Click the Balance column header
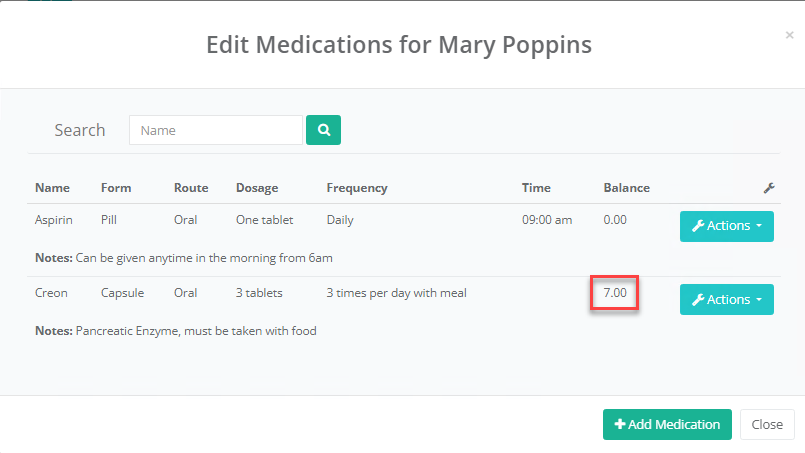 626,188
